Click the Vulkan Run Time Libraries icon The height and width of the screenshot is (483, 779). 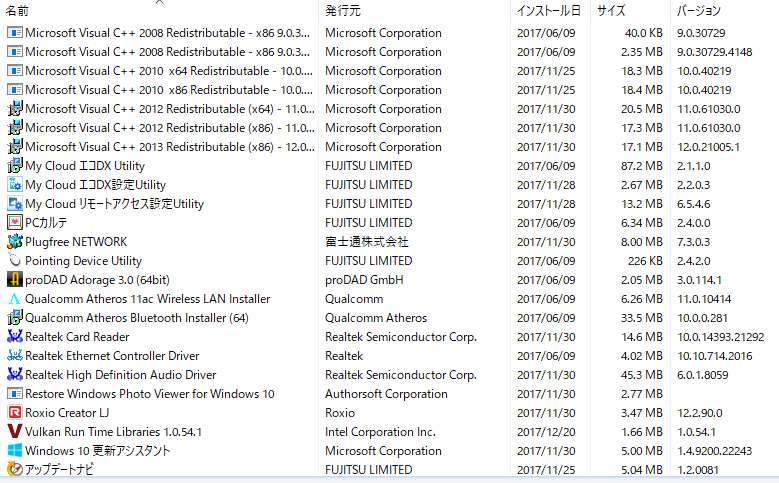pyautogui.click(x=15, y=432)
